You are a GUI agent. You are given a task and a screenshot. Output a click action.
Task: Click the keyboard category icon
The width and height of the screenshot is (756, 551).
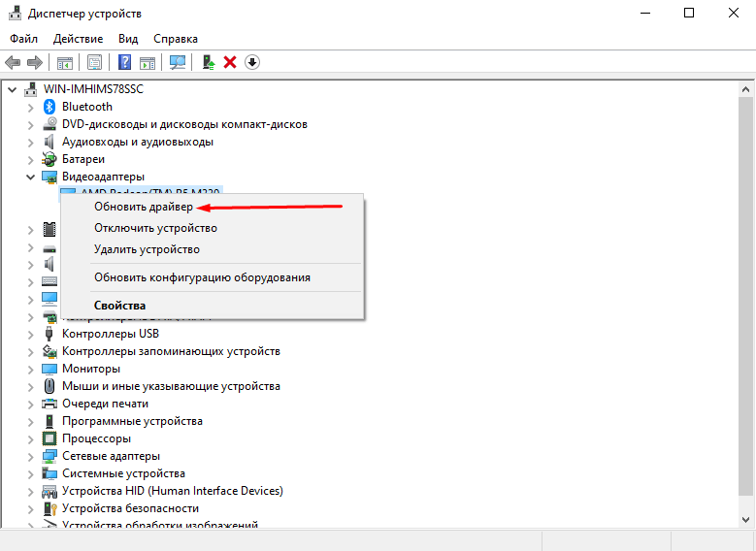tap(49, 281)
